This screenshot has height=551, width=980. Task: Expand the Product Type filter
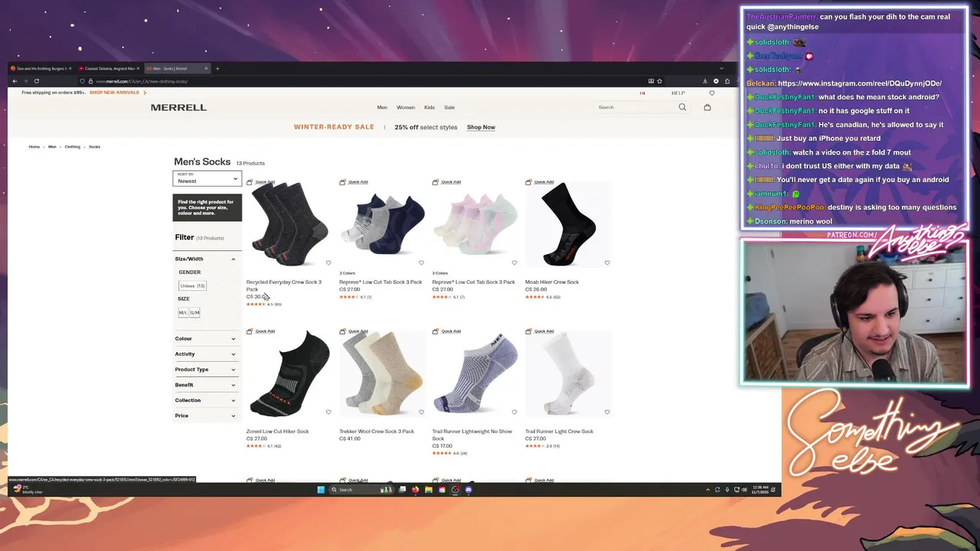pyautogui.click(x=207, y=369)
